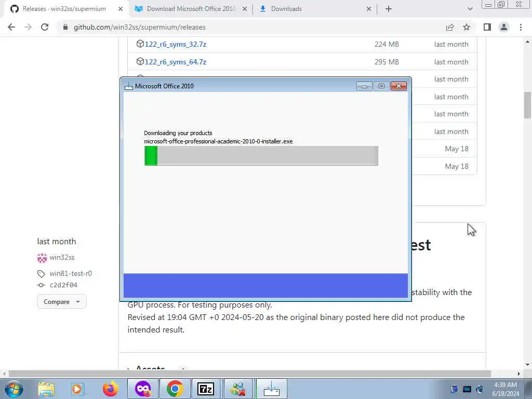The image size is (532, 399).
Task: Open the win81-test-r0 tag link
Action: tap(71, 273)
